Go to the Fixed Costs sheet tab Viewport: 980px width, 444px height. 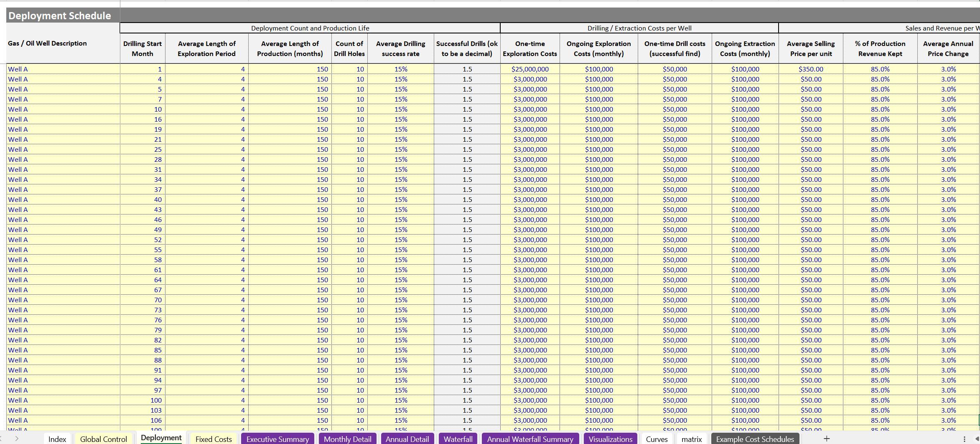pyautogui.click(x=214, y=439)
